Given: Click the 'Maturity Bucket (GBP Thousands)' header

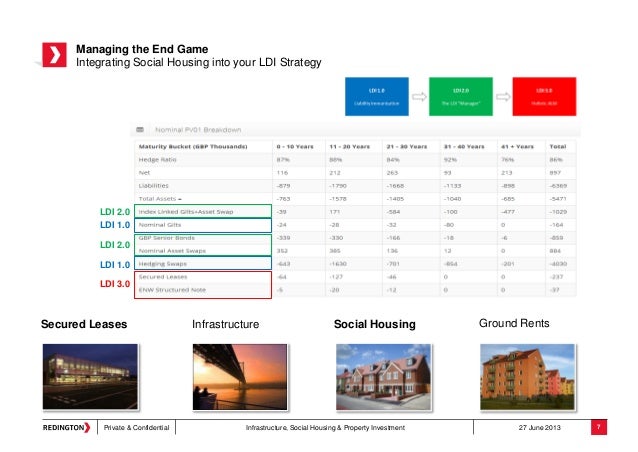Looking at the screenshot, I should [193, 146].
